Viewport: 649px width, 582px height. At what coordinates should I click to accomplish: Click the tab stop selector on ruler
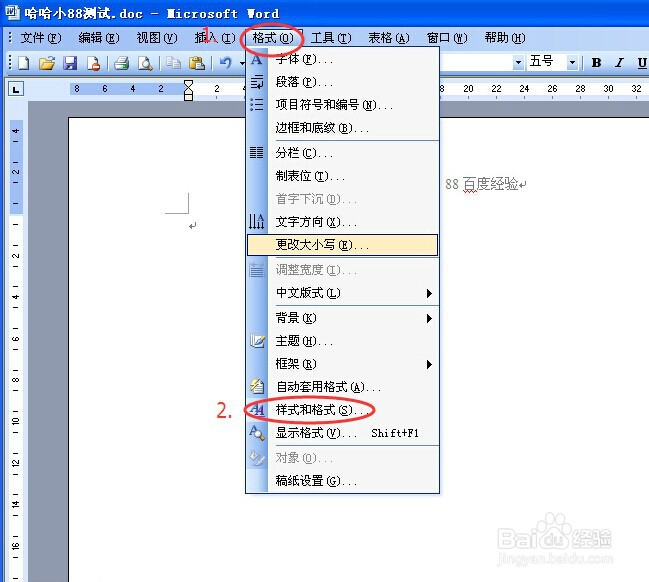coord(16,89)
